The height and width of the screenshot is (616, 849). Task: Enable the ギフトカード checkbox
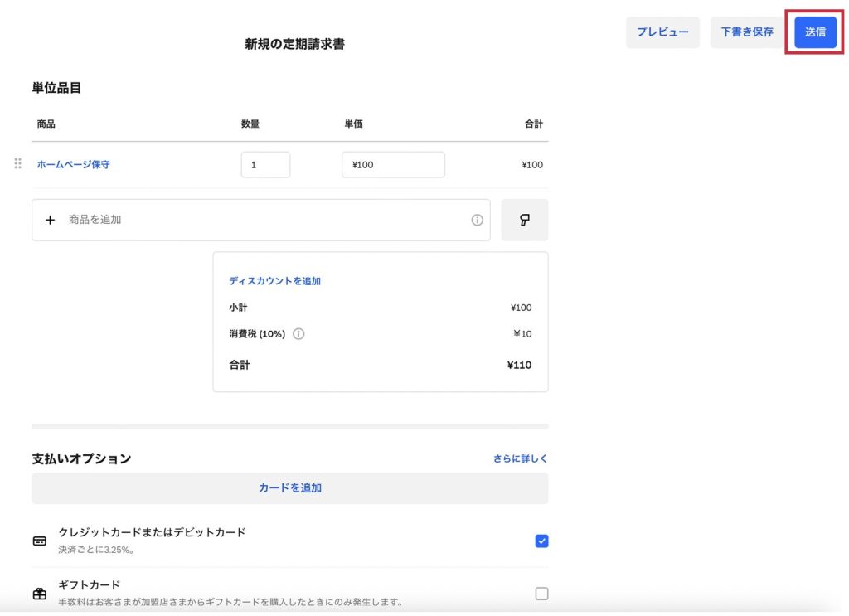tap(541, 594)
